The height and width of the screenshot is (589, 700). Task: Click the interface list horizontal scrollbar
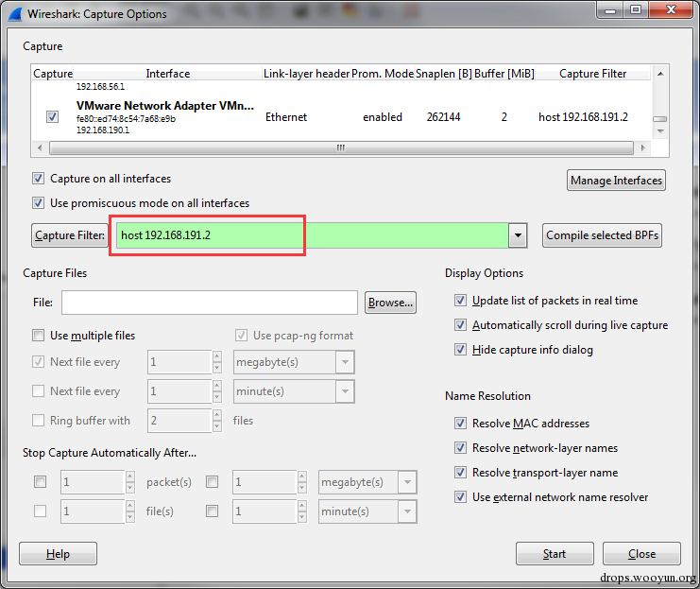tap(341, 147)
